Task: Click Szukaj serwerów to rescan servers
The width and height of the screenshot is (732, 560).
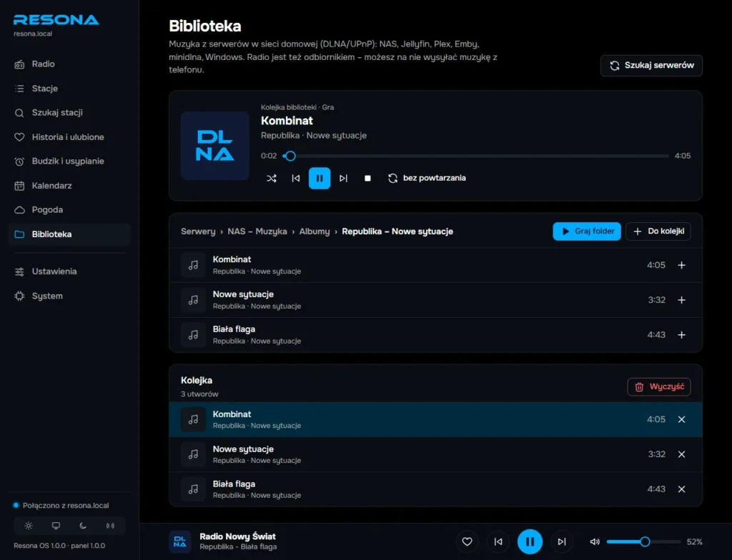Action: [651, 66]
